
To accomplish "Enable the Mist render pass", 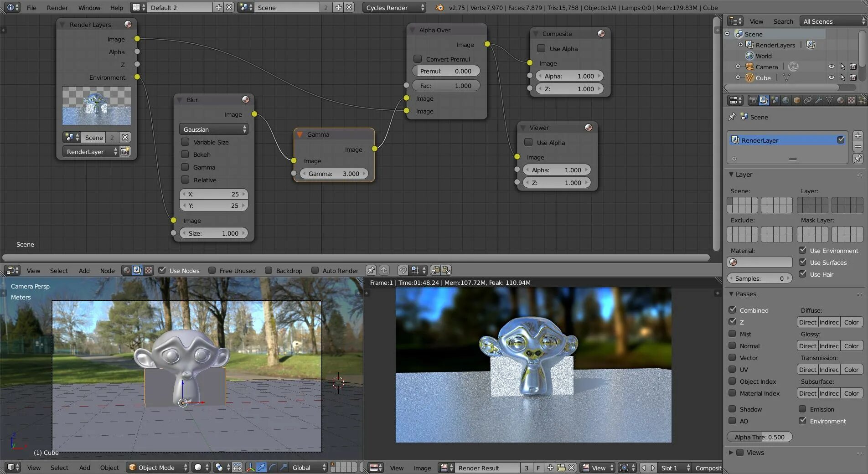I will point(732,334).
